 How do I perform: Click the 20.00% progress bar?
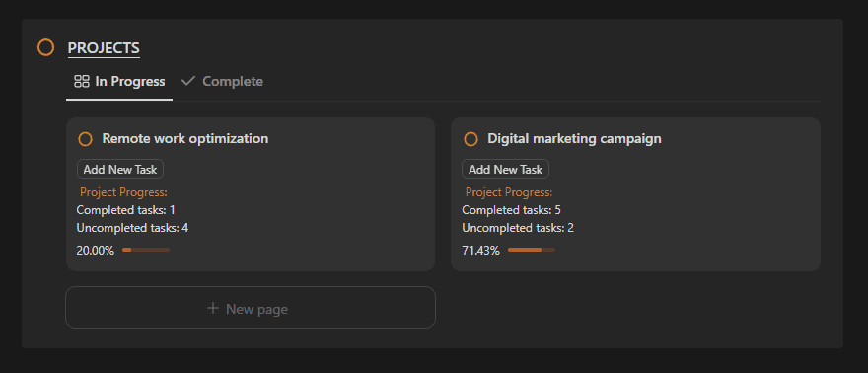(146, 250)
